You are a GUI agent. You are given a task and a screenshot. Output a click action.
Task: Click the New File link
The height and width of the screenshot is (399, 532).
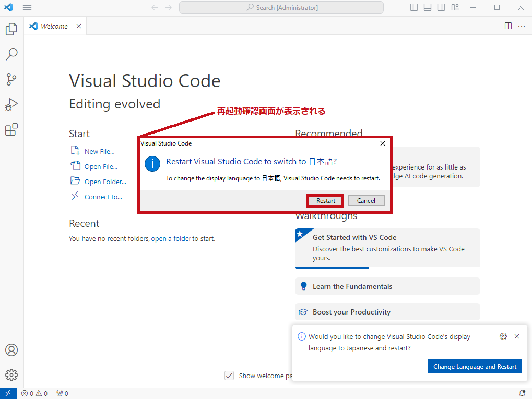pyautogui.click(x=99, y=152)
